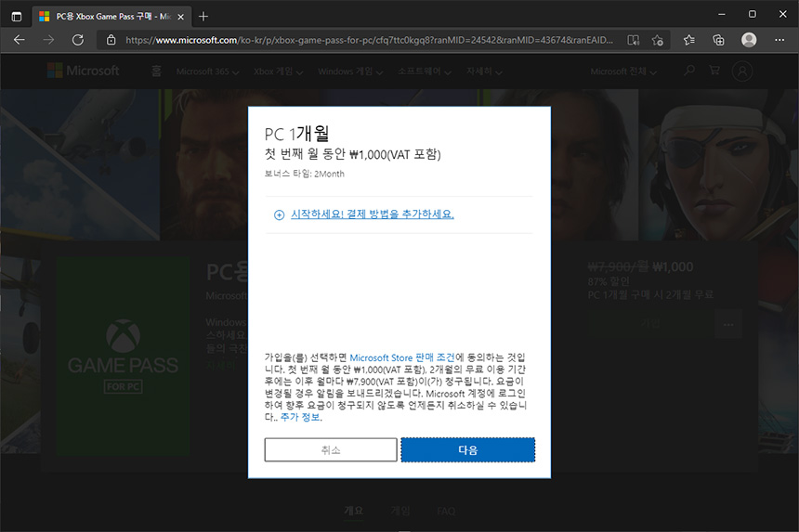This screenshot has width=799, height=532.
Task: Expand the 소프트웨어 menu
Action: coord(425,71)
